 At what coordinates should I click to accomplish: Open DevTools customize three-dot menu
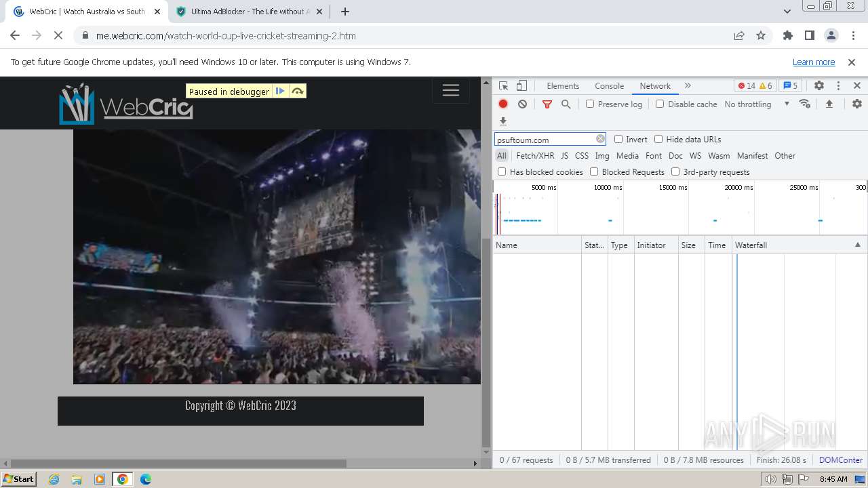pos(838,86)
